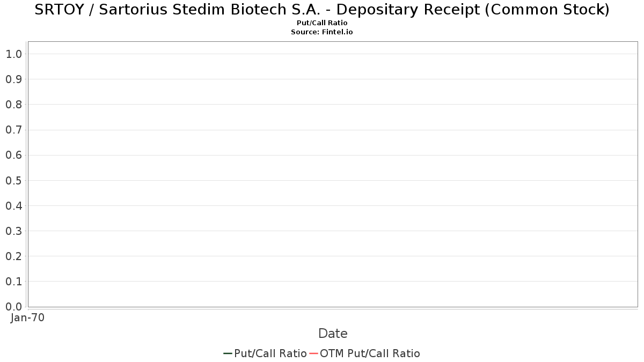Click the 0.1 y-axis label
Screen dimensions: 644x362
[x=13, y=281]
